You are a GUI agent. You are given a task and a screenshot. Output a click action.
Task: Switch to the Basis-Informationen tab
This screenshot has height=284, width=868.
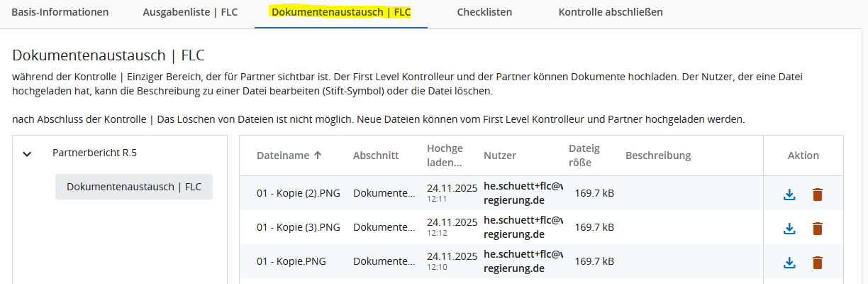60,12
